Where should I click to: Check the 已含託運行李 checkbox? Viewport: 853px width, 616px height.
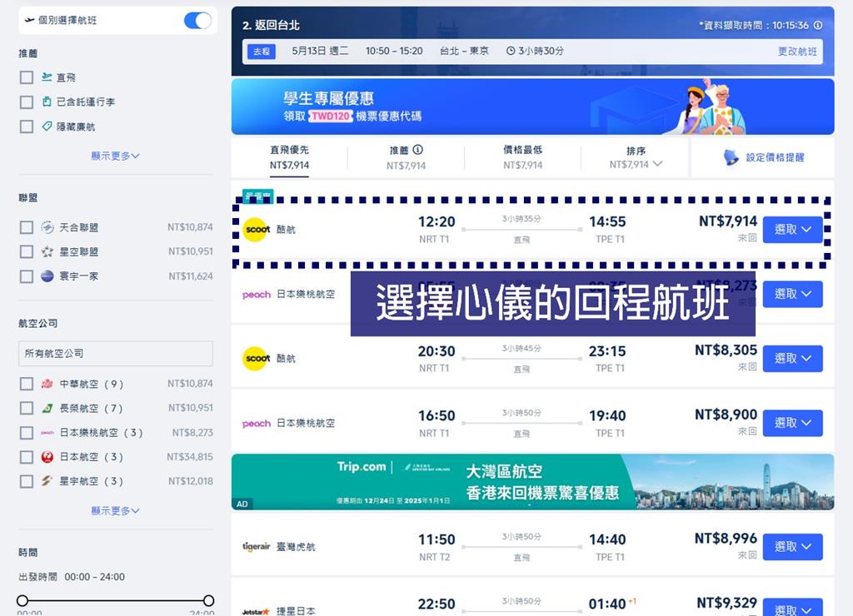click(x=26, y=102)
